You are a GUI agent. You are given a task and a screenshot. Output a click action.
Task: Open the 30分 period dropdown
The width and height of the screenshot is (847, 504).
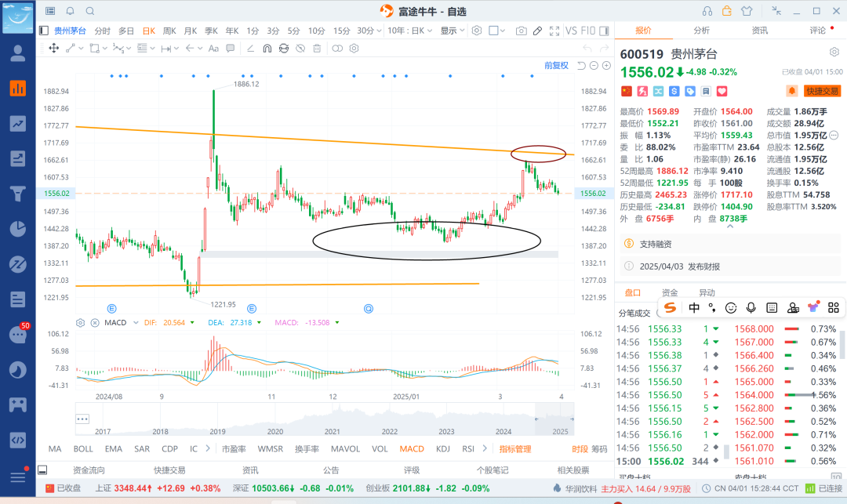[369, 31]
